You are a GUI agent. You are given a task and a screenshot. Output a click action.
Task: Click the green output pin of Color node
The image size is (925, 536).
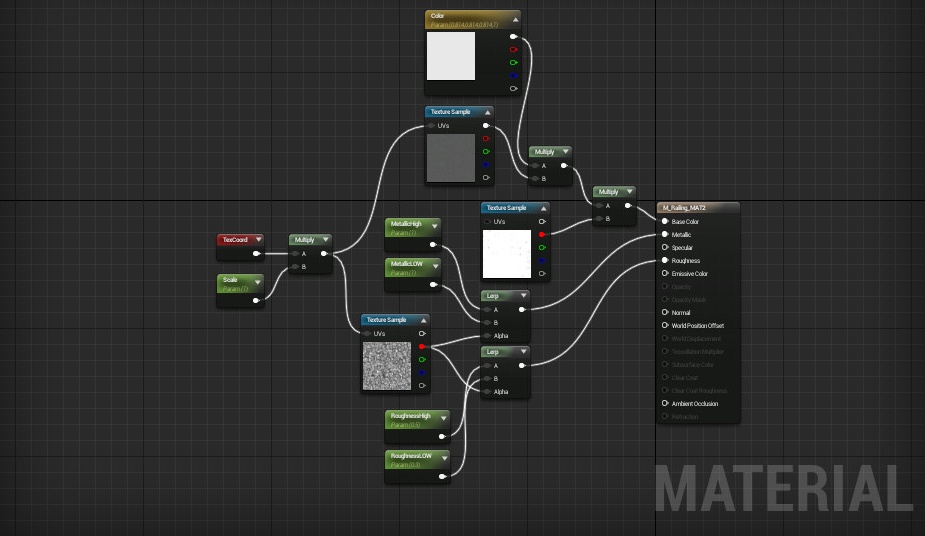pyautogui.click(x=513, y=63)
